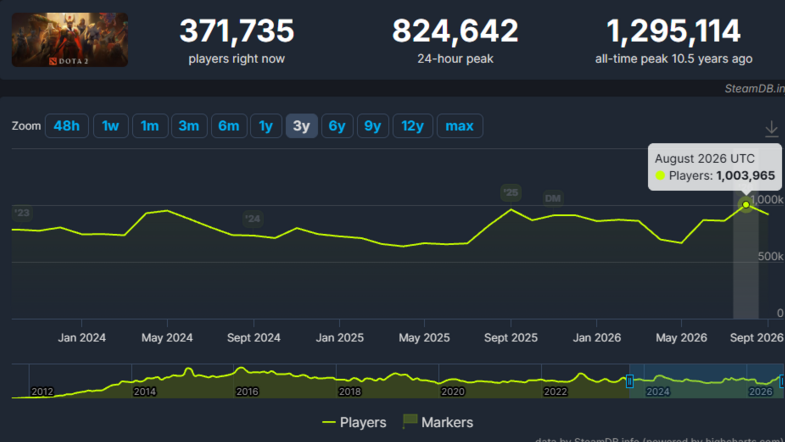Set zoom range to 3m
Viewport: 785px width, 442px height.
pos(189,126)
